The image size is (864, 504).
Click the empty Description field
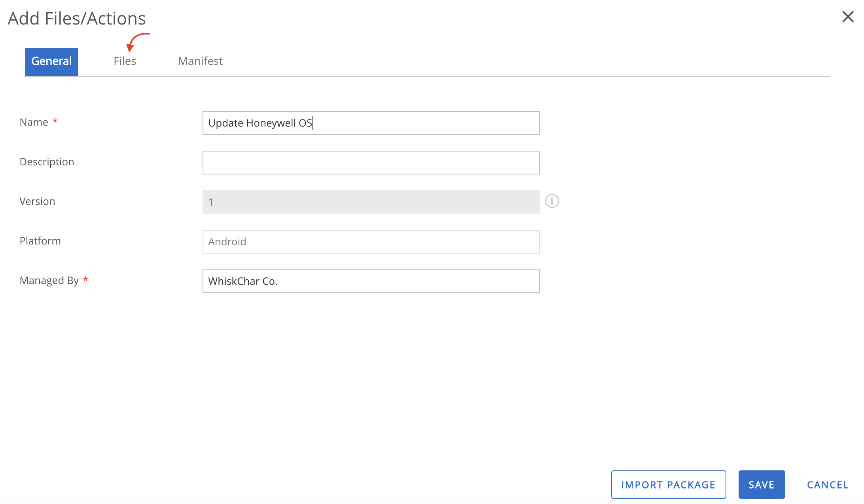coord(371,162)
